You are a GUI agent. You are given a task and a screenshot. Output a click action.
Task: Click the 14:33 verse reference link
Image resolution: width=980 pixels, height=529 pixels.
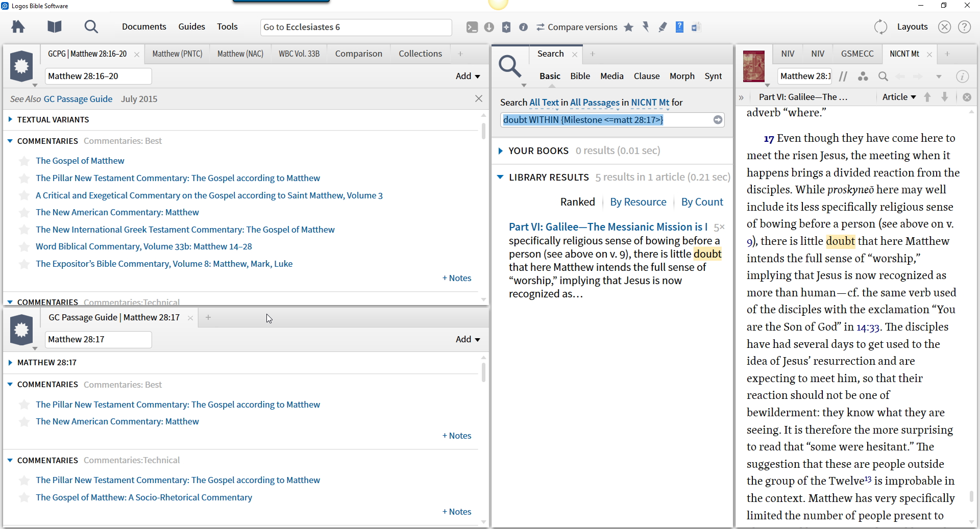pyautogui.click(x=869, y=327)
